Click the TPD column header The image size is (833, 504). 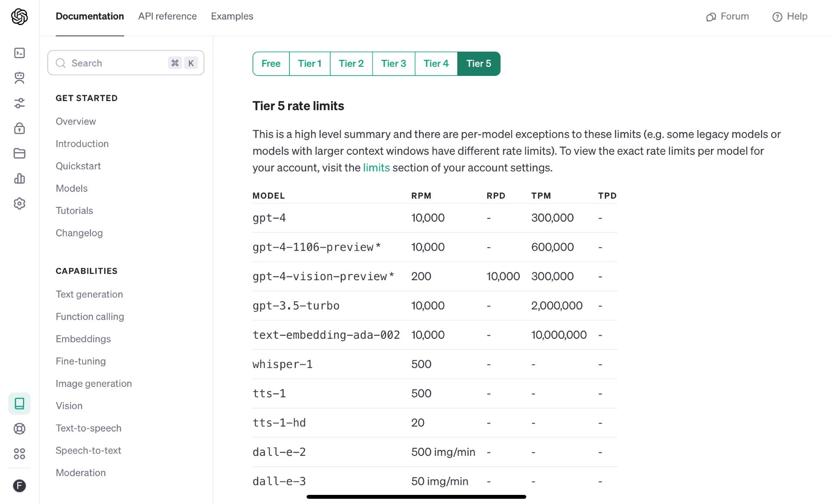tap(607, 196)
